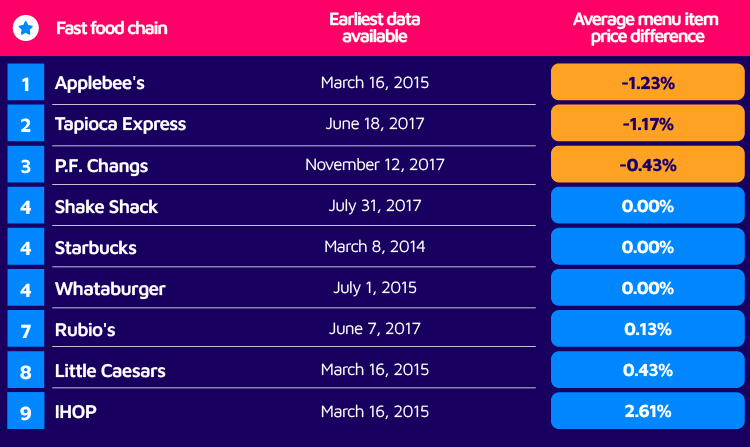Click the November 12, 2017 date
The height and width of the screenshot is (447, 750).
[x=375, y=165]
